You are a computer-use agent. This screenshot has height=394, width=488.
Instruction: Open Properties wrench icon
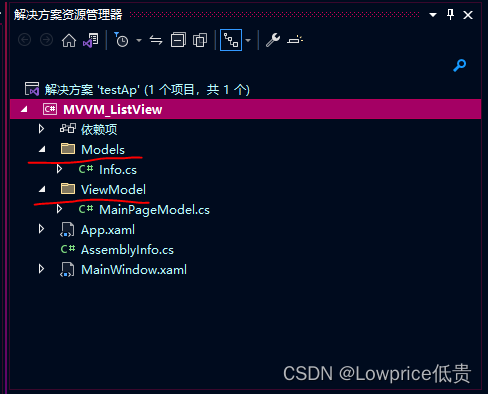(273, 40)
